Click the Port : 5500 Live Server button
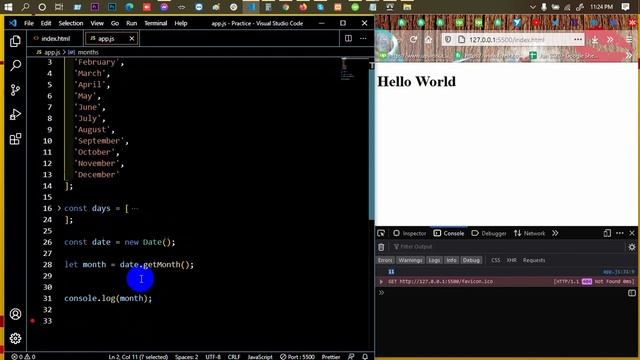The image size is (640, 360). (x=297, y=356)
